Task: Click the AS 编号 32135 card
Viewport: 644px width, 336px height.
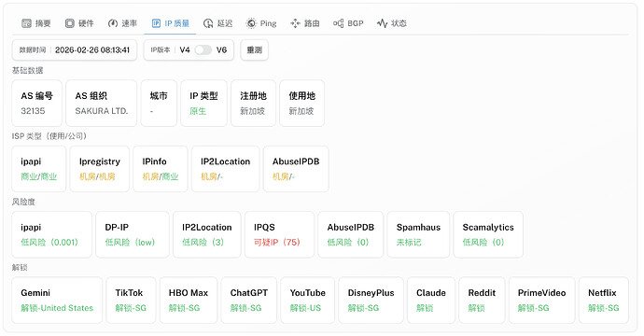Action: (x=37, y=103)
